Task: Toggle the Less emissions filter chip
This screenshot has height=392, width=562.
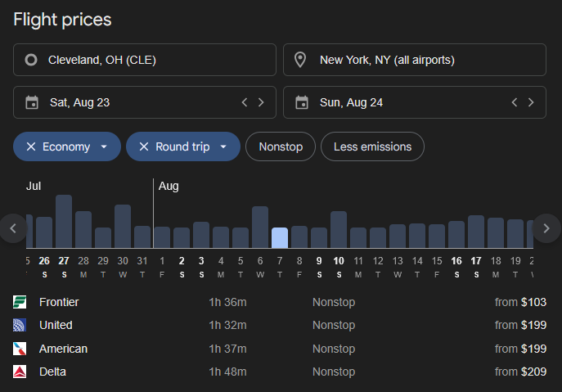Action: tap(372, 146)
